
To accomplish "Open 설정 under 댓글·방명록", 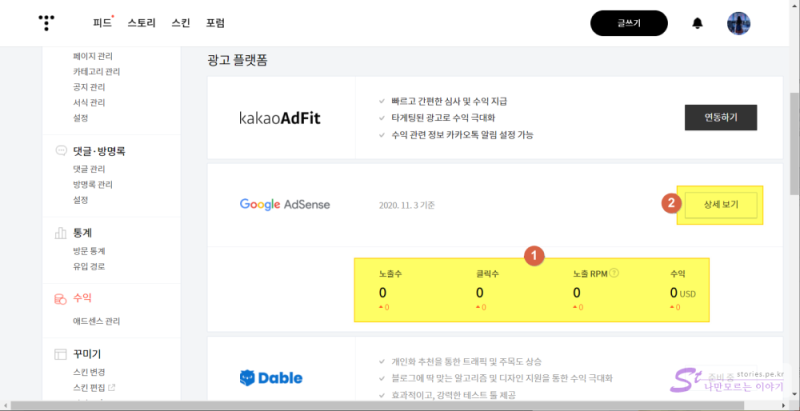I will 81,200.
